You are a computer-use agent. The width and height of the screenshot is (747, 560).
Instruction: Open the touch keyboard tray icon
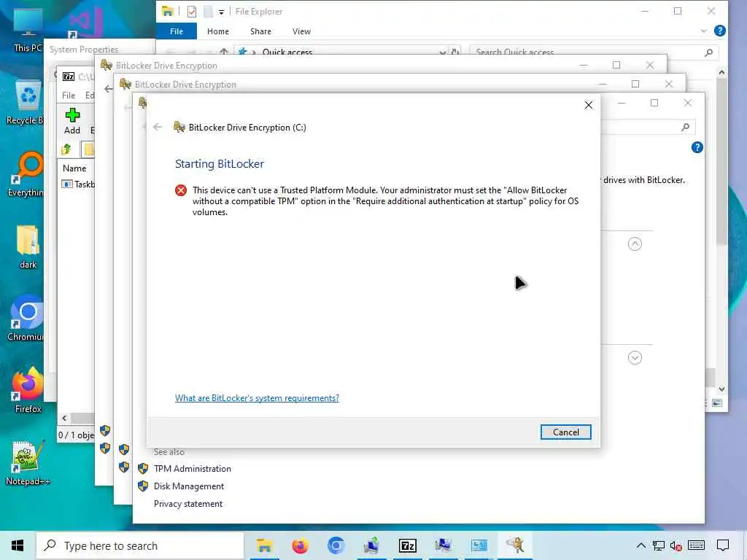696,545
